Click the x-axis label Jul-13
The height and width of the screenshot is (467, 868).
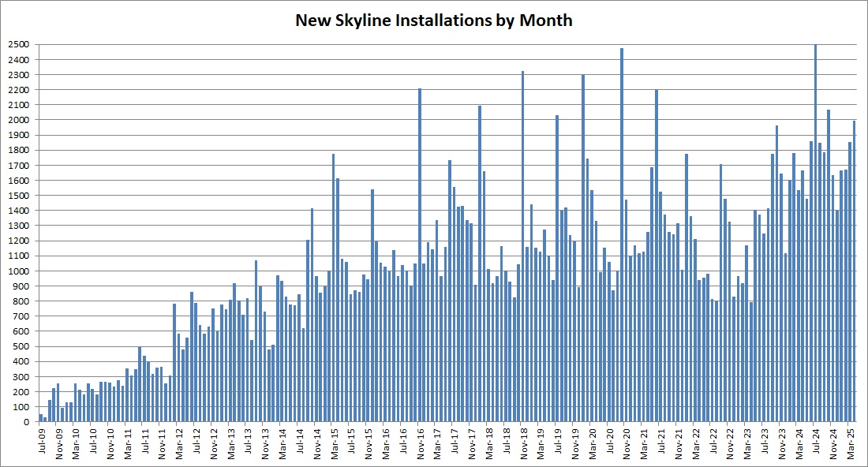248,440
